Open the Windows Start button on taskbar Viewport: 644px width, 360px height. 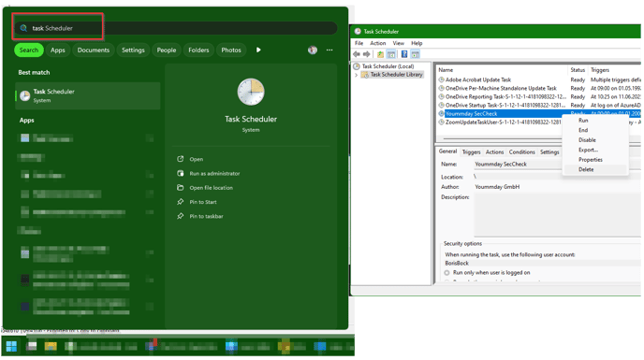click(x=11, y=347)
